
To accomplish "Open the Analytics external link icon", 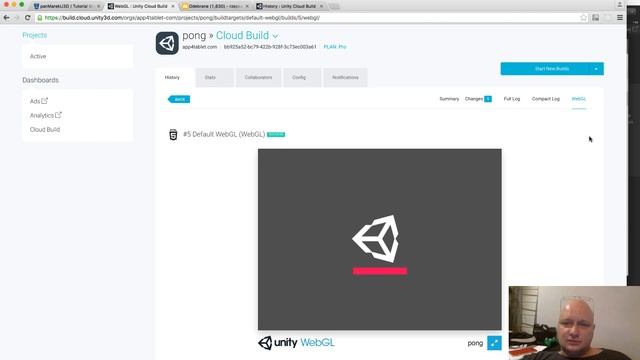I will point(58,115).
